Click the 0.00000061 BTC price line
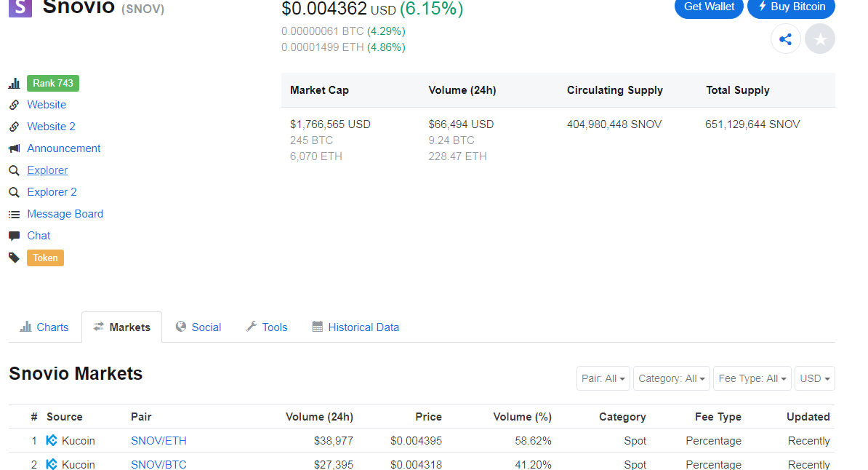This screenshot has width=868, height=470. tap(343, 31)
